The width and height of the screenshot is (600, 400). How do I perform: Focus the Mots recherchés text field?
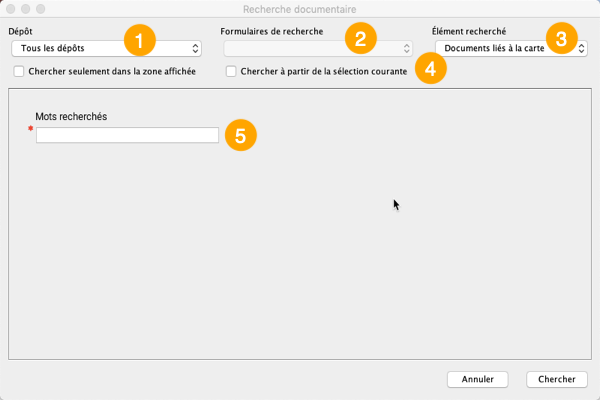127,135
